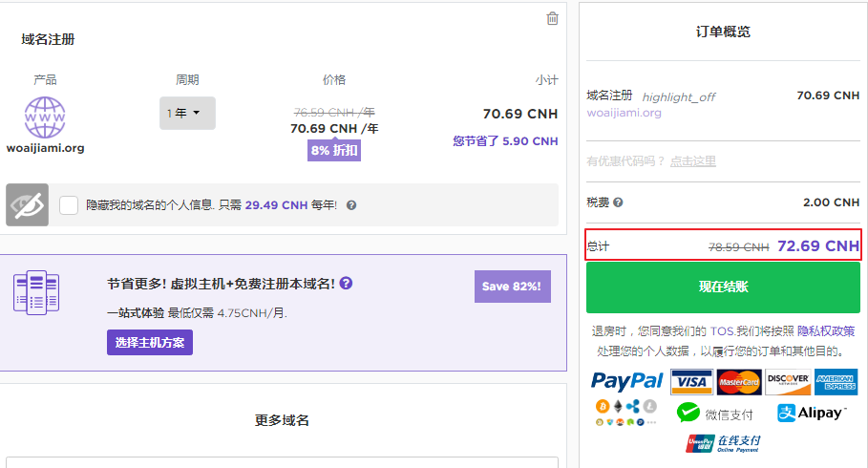Click the 72.69 CNH total amount
The height and width of the screenshot is (468, 868).
pos(818,245)
